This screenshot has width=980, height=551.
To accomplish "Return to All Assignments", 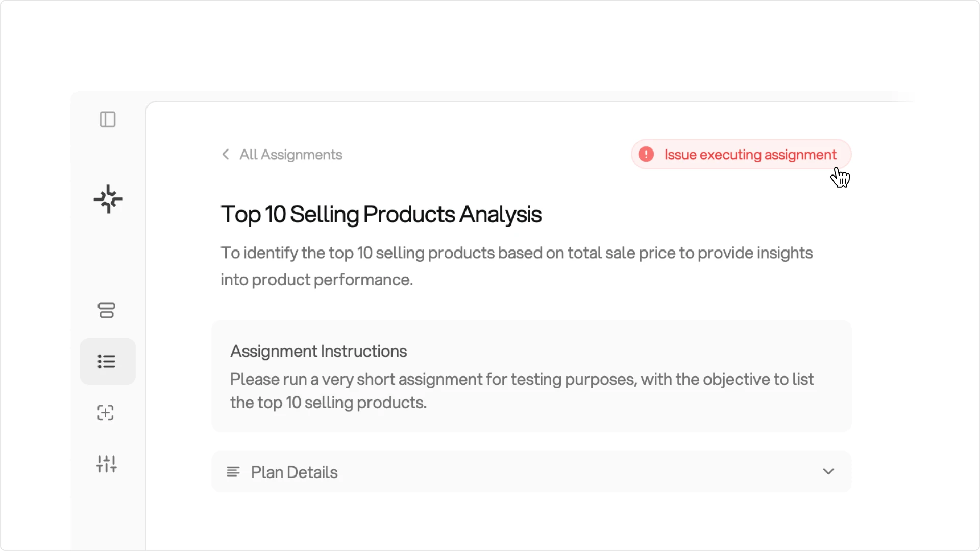I will pos(291,155).
